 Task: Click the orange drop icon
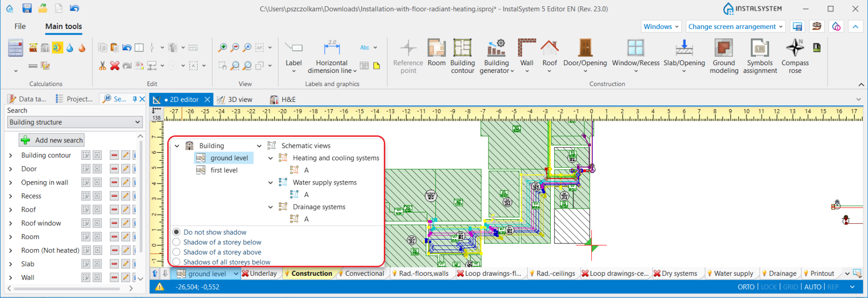pos(82,47)
